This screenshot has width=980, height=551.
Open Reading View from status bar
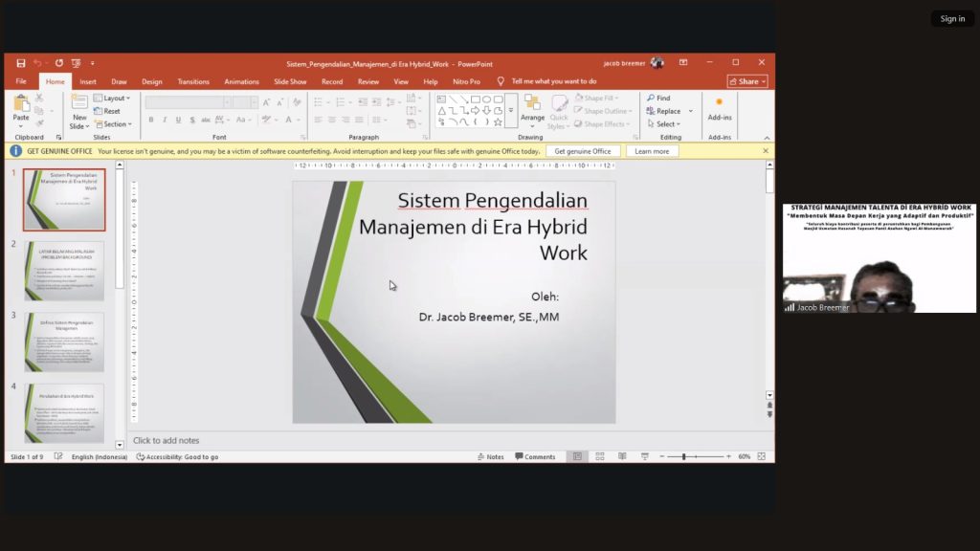(x=622, y=457)
